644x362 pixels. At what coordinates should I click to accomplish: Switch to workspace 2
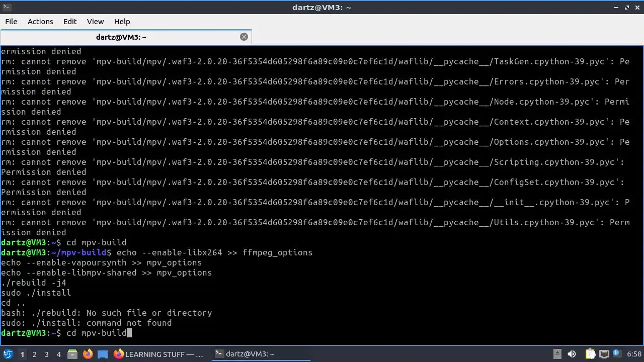pyautogui.click(x=34, y=354)
